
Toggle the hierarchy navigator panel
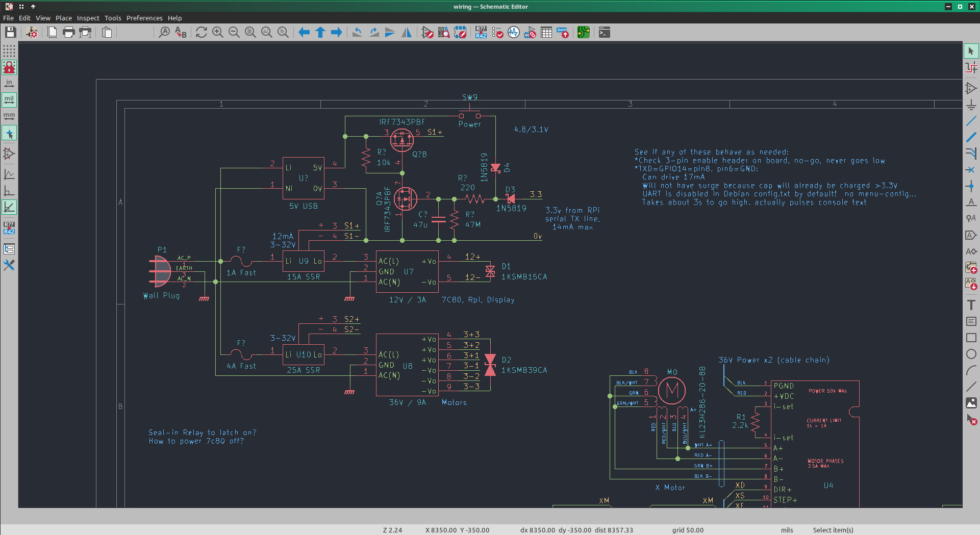click(9, 249)
